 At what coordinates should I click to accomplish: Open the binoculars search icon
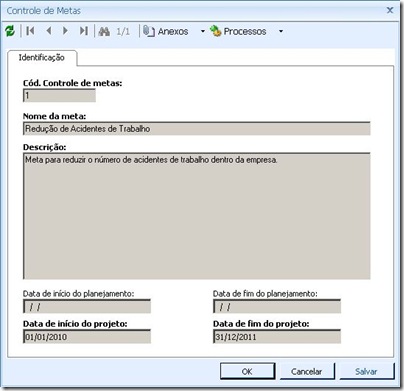pyautogui.click(x=104, y=31)
